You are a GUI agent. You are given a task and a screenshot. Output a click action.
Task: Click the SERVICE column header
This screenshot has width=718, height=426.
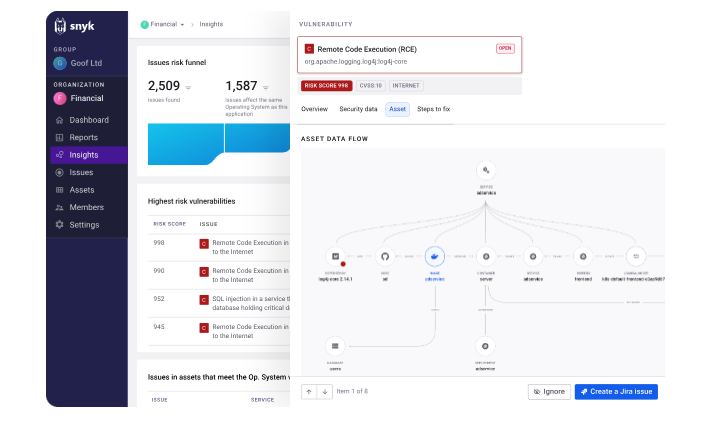pyautogui.click(x=262, y=400)
